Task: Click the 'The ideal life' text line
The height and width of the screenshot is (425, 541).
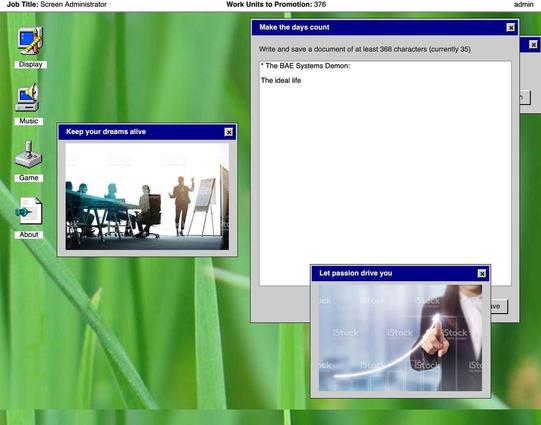Action: [x=281, y=80]
